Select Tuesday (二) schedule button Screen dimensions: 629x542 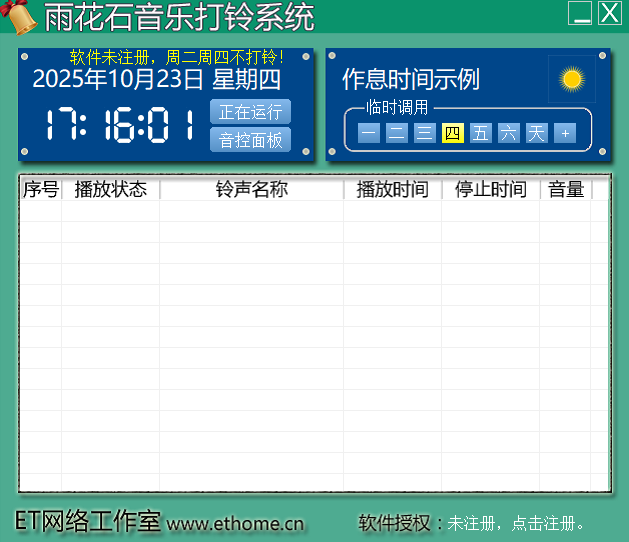[397, 133]
